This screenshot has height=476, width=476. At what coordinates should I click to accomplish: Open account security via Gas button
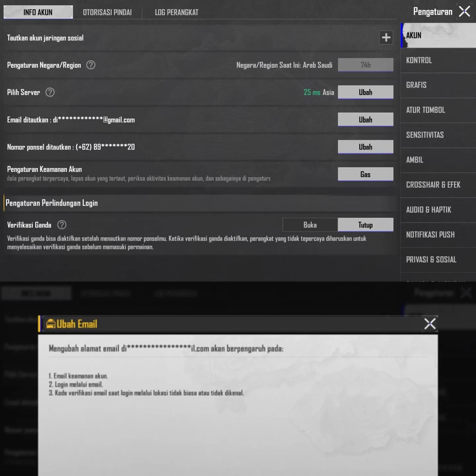click(x=366, y=174)
